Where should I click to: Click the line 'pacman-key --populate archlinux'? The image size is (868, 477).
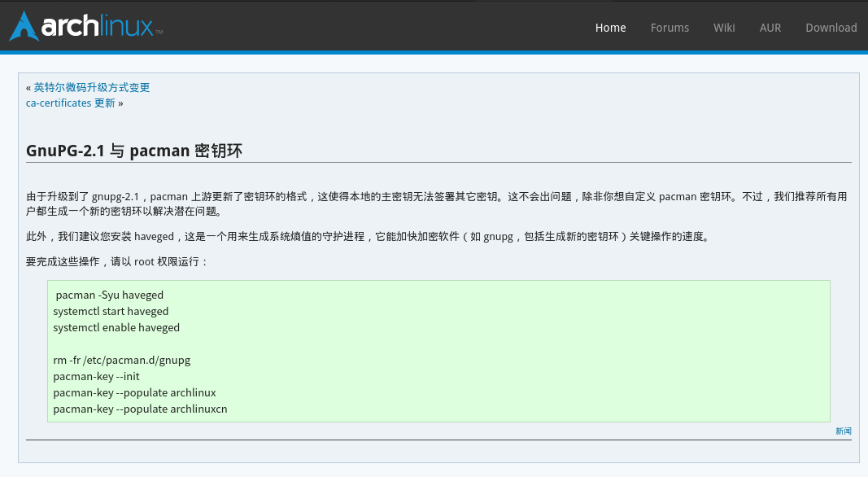click(134, 393)
